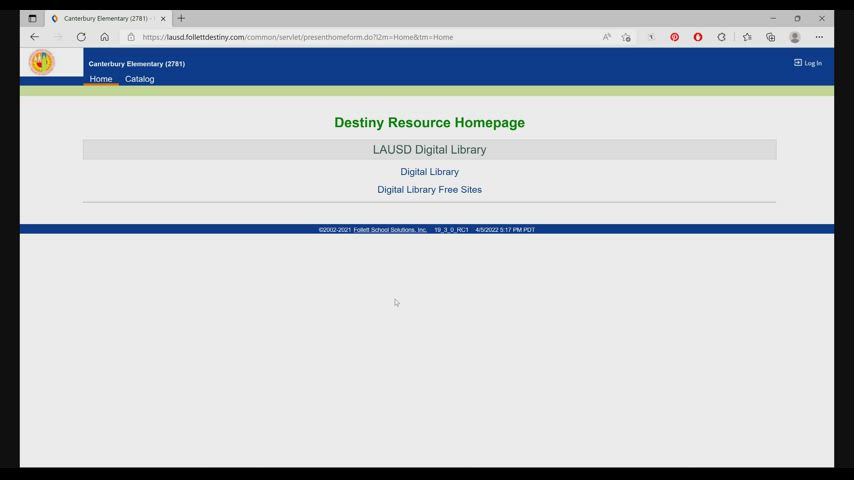Image resolution: width=854 pixels, height=480 pixels.
Task: Open the tab actions menu icon
Action: point(33,19)
